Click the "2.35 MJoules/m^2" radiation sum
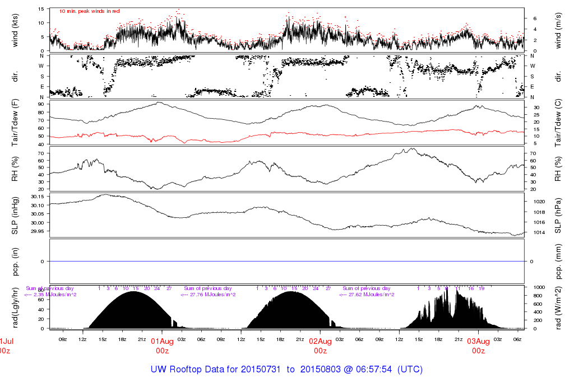 point(55,295)
